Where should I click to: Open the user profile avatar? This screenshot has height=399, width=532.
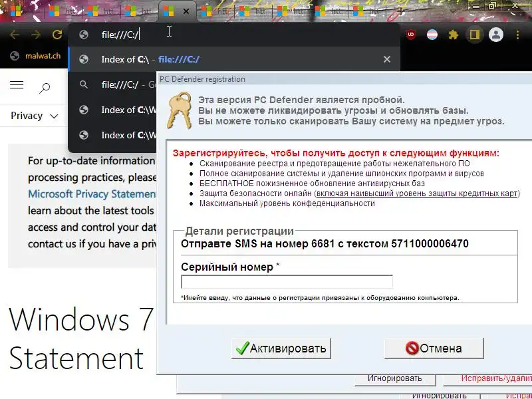coord(495,35)
